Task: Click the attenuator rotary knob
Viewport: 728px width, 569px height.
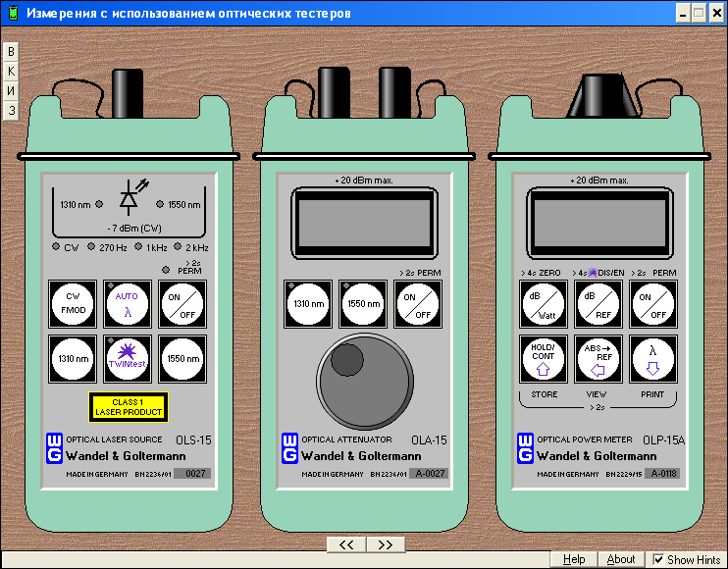Action: [365, 382]
